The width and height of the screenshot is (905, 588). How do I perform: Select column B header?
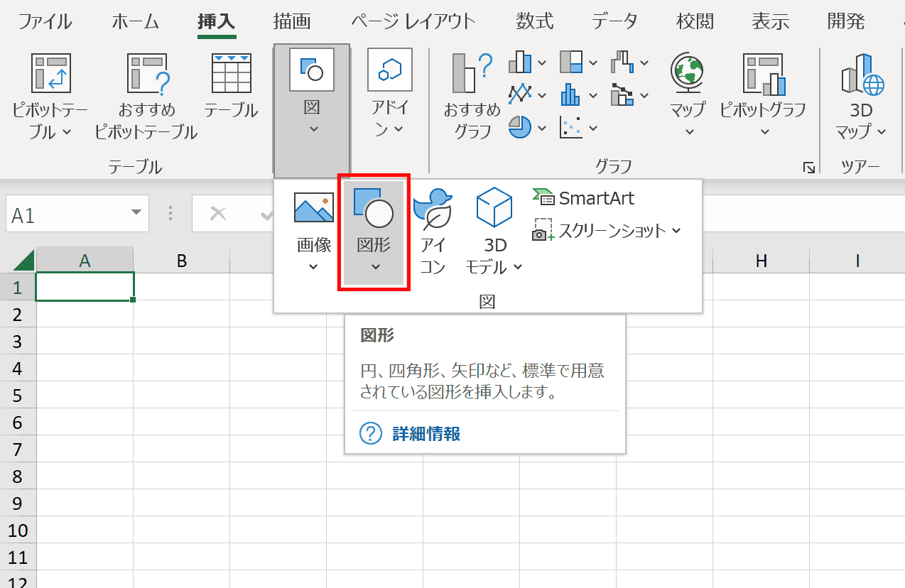coord(181,261)
